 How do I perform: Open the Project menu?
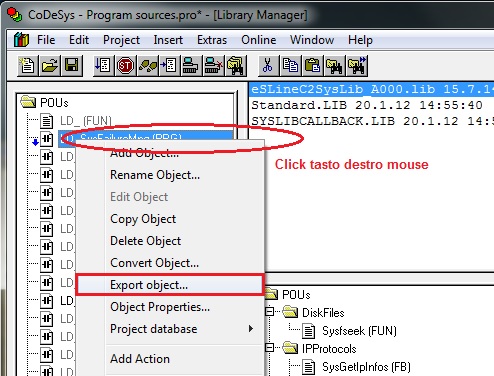121,40
